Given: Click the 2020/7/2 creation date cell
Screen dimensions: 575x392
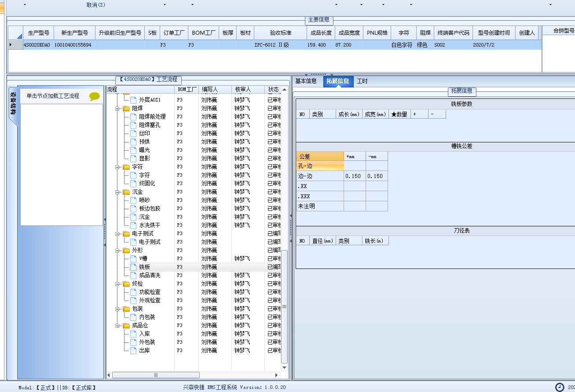Looking at the screenshot, I should [x=494, y=45].
